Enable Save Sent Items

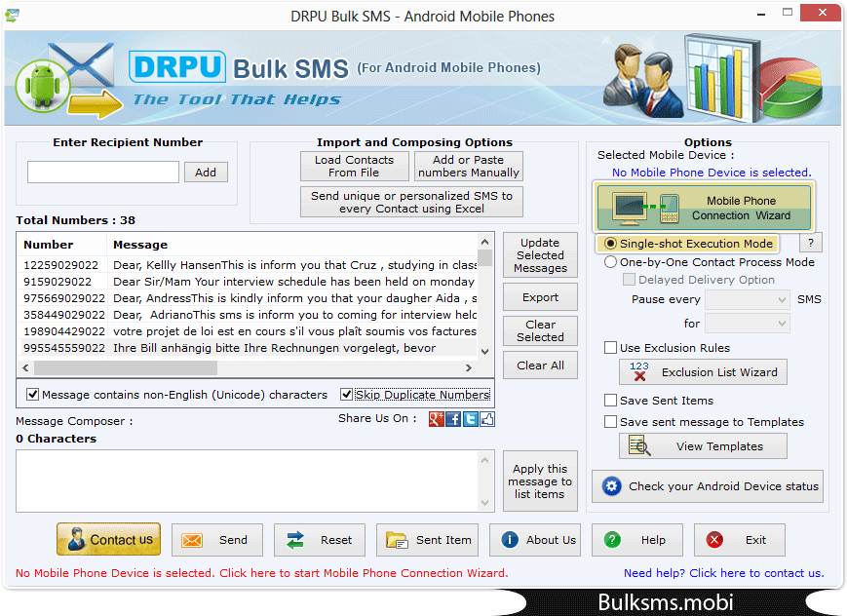click(610, 401)
